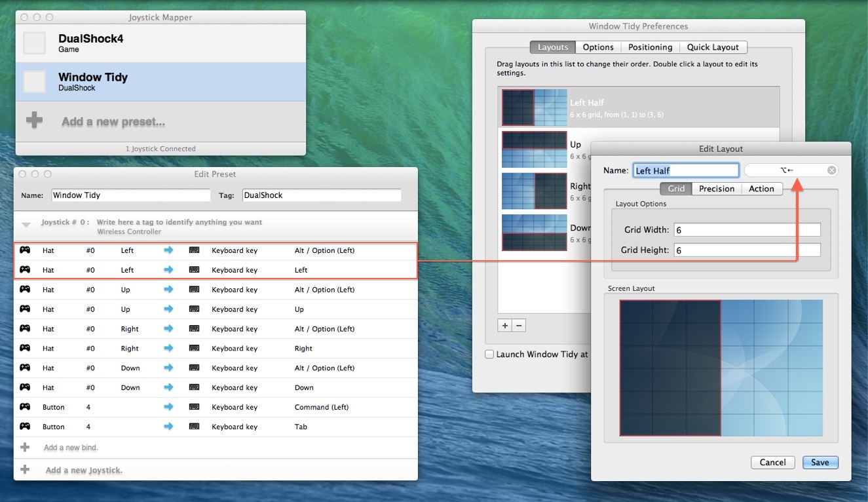
Task: Open the Options tab in Window Tidy Preferences
Action: pos(598,47)
